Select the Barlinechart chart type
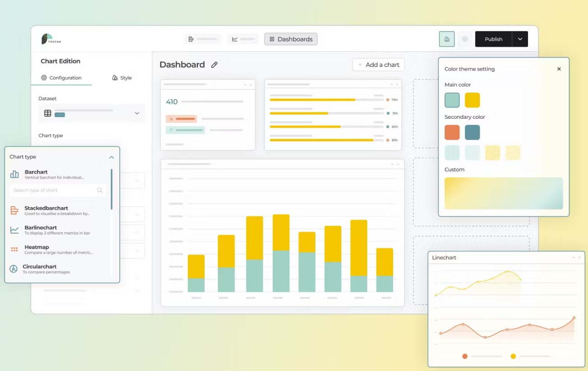This screenshot has height=371, width=588. (41, 230)
